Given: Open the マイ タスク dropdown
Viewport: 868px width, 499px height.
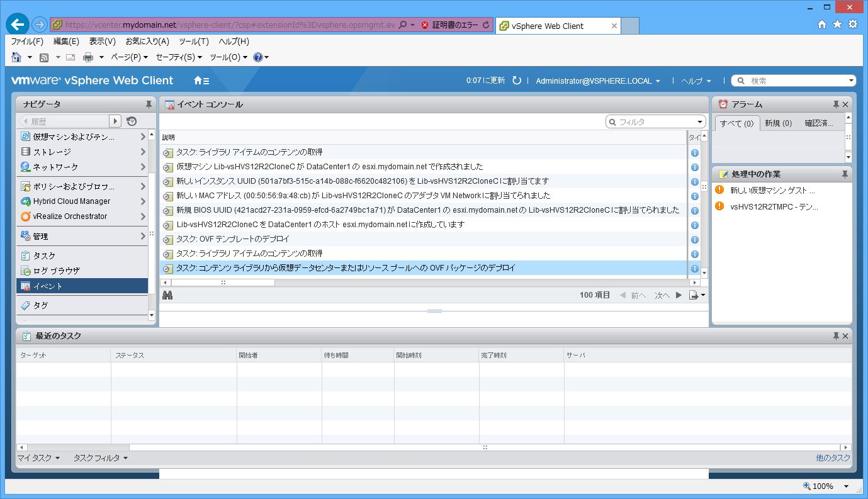Looking at the screenshot, I should tap(38, 458).
